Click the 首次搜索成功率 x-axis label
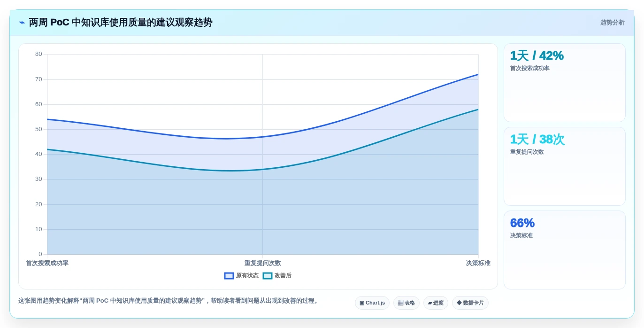The height and width of the screenshot is (328, 644). (47, 263)
